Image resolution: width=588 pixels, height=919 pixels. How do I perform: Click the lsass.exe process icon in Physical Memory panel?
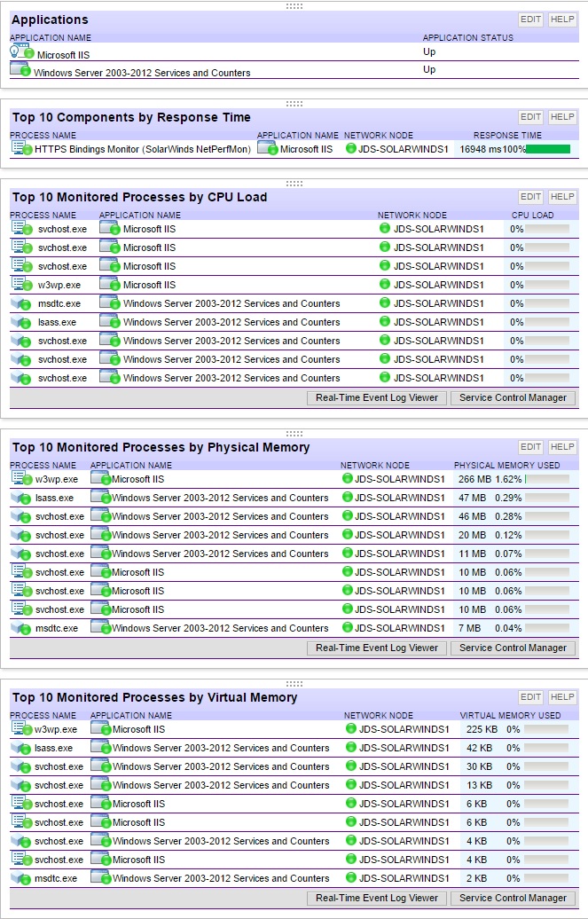coord(21,498)
